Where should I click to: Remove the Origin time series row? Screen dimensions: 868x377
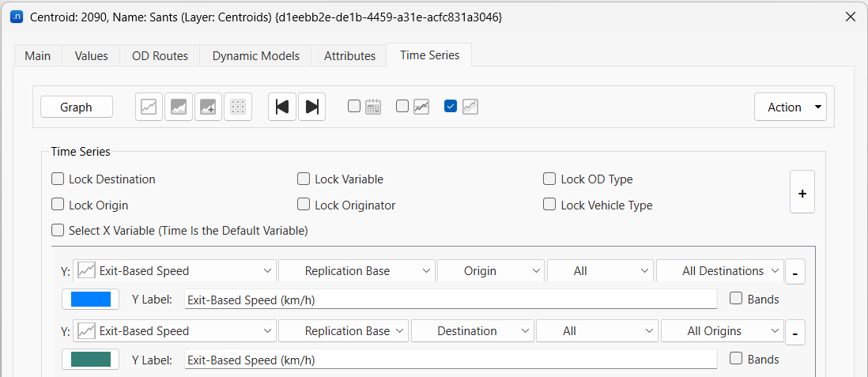795,273
